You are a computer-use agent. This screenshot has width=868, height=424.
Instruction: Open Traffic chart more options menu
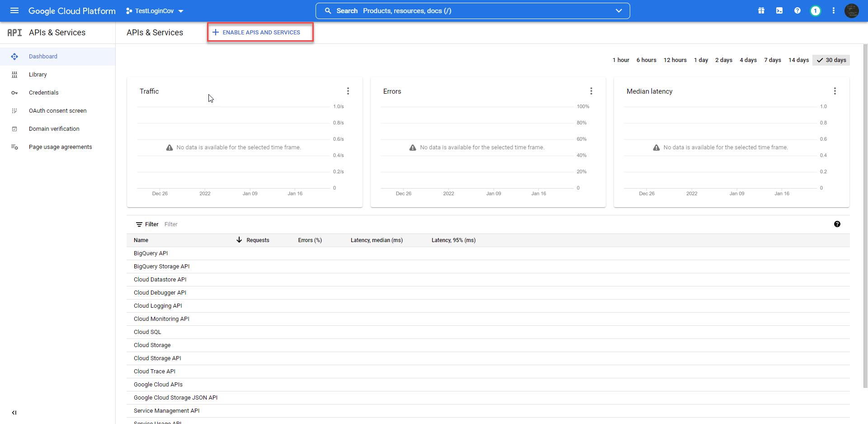(x=348, y=91)
